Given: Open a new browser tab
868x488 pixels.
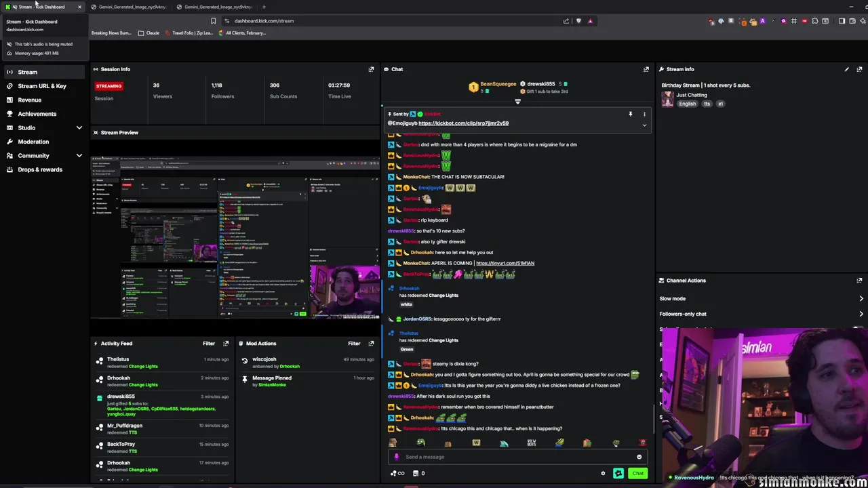Looking at the screenshot, I should tap(264, 7).
